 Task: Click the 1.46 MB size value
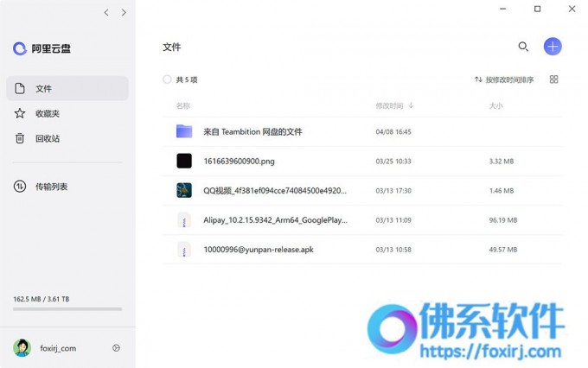pos(502,191)
